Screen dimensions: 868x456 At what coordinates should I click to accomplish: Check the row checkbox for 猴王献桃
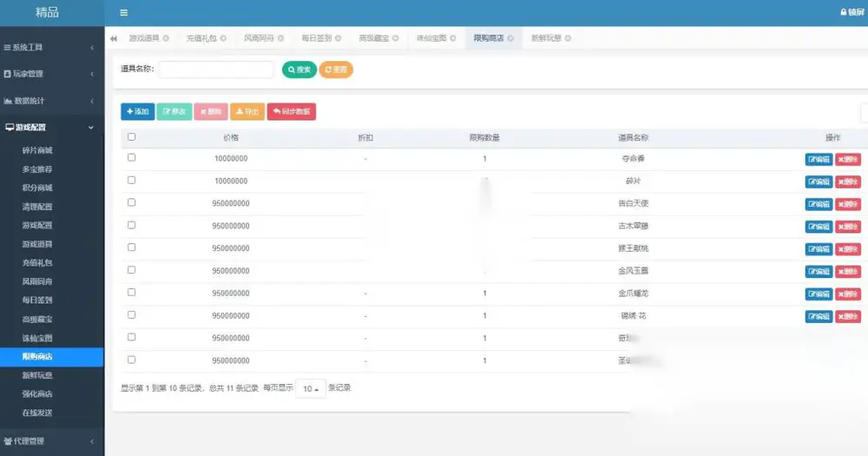click(131, 248)
